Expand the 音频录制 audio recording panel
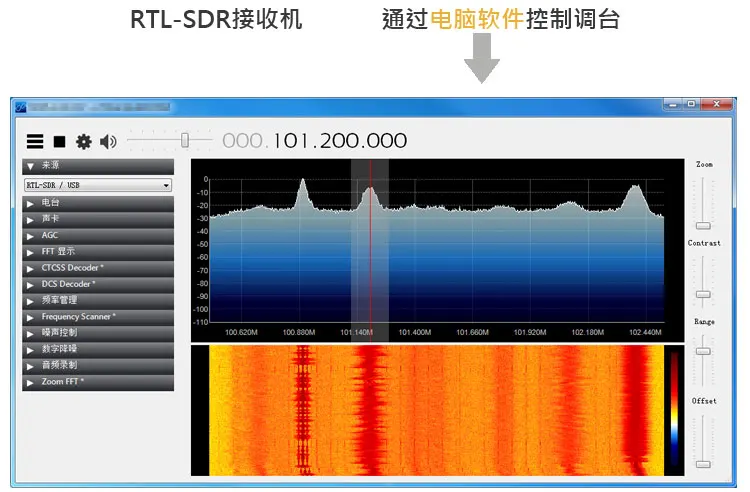Viewport: 750px width, 492px height. click(x=98, y=366)
